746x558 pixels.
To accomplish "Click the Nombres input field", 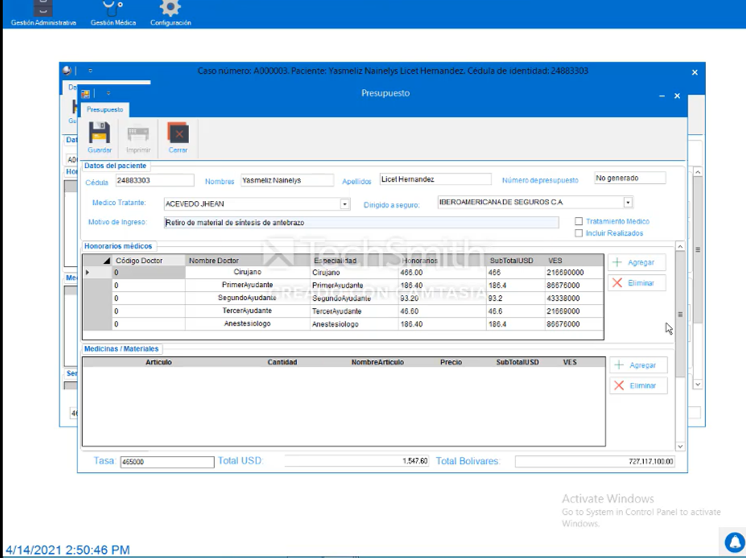I will pyautogui.click(x=287, y=180).
